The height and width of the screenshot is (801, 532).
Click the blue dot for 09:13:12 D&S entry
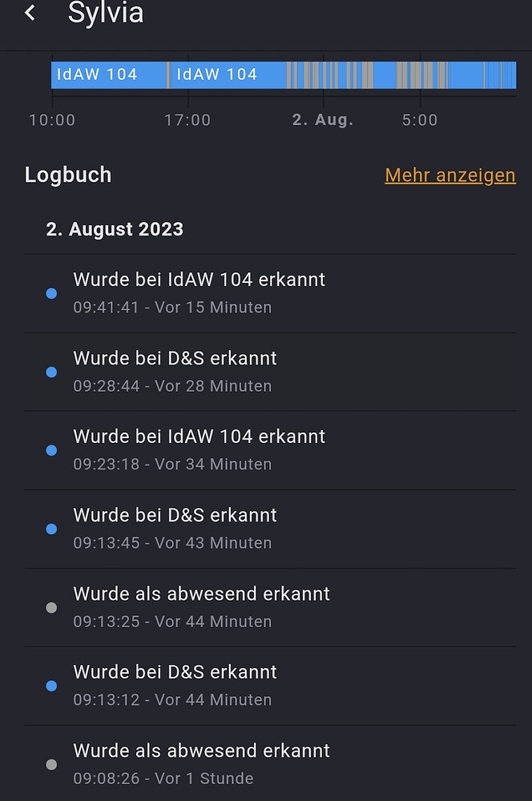click(51, 686)
